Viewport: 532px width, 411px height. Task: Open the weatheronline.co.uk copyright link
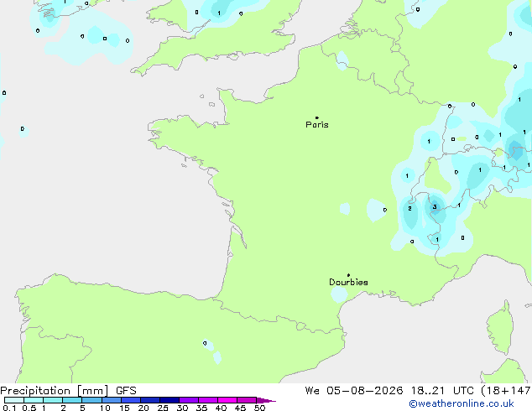click(462, 403)
